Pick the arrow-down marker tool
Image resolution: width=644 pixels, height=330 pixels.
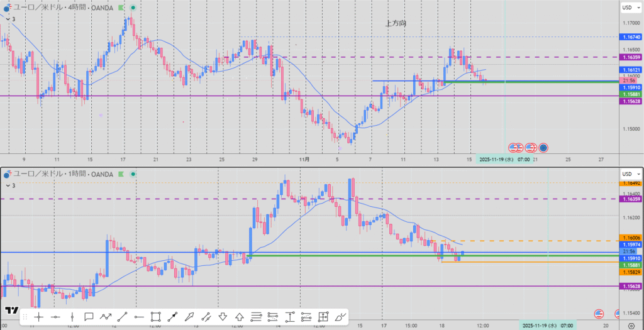coord(223,317)
